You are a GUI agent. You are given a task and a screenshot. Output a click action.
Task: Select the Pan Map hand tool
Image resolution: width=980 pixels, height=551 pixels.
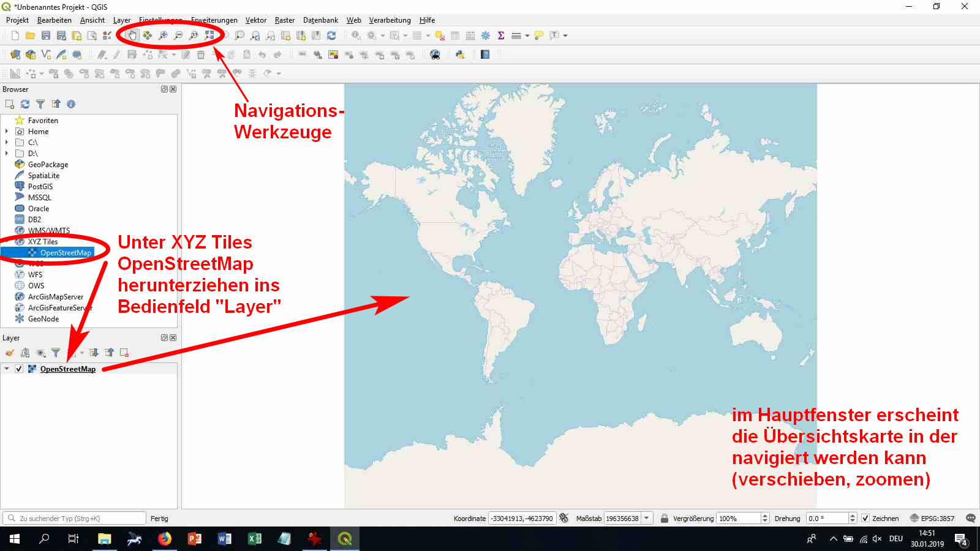click(132, 36)
